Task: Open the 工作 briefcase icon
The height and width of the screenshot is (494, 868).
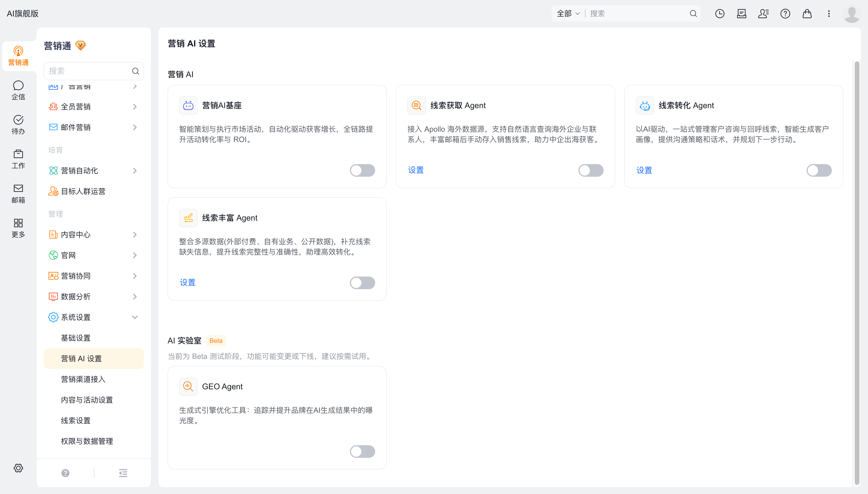Action: pos(18,159)
